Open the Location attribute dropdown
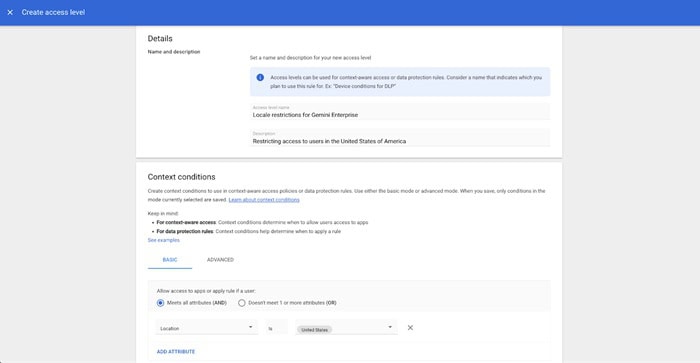700x363 pixels. pos(207,328)
